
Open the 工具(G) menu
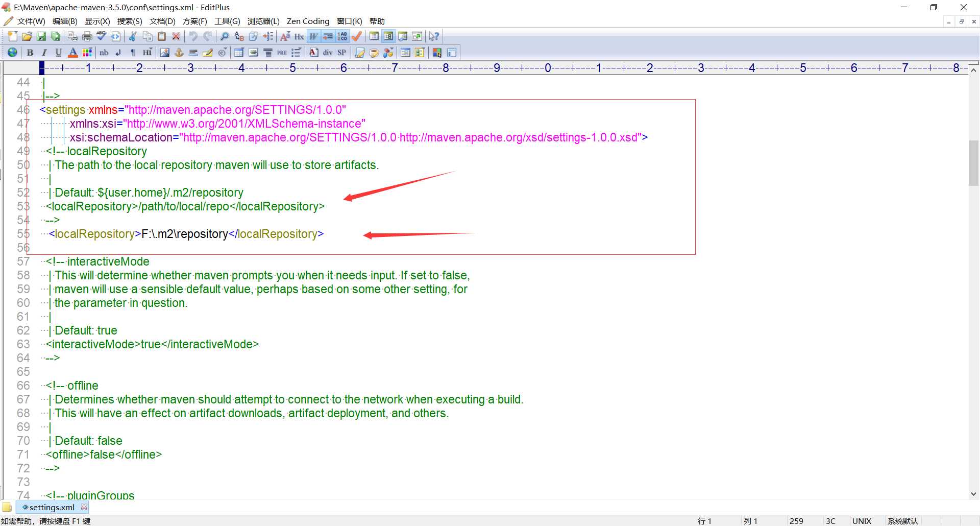227,21
